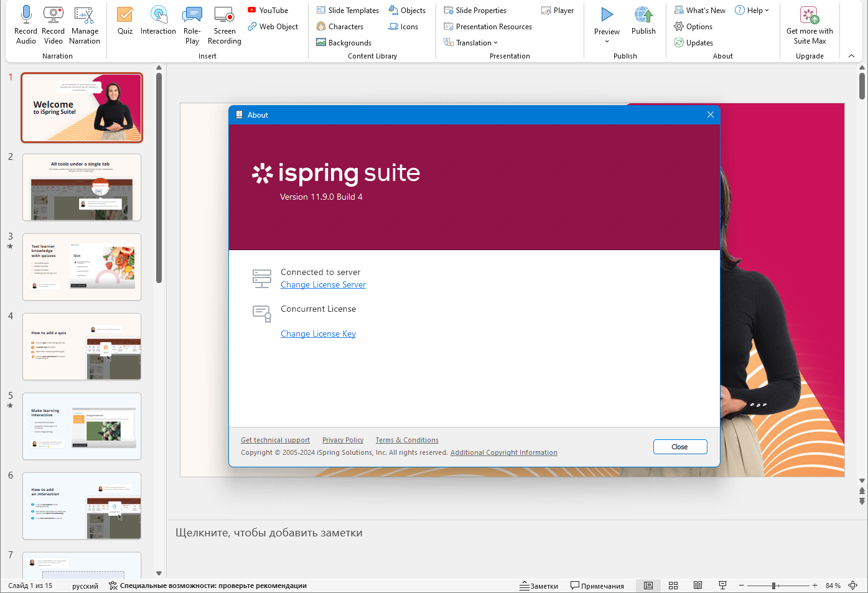Viewport: 868px width, 593px height.
Task: Open Manage Narration
Action: click(85, 25)
